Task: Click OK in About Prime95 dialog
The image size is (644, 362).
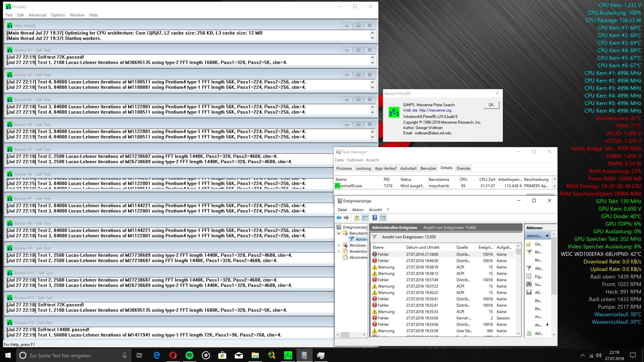Action: click(x=491, y=105)
